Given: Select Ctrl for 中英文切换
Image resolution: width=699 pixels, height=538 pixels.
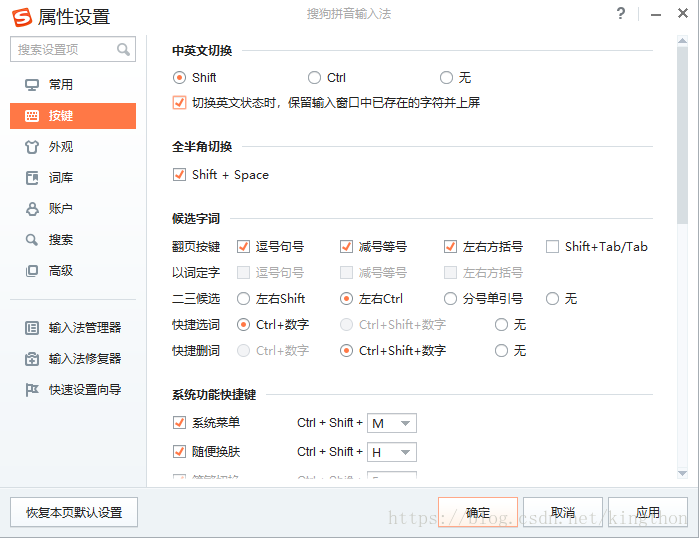Looking at the screenshot, I should click(314, 78).
